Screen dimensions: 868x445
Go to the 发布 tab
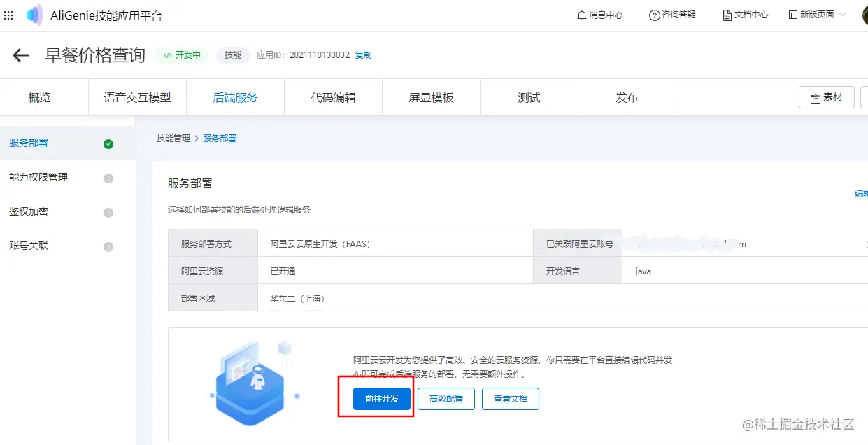[x=627, y=98]
